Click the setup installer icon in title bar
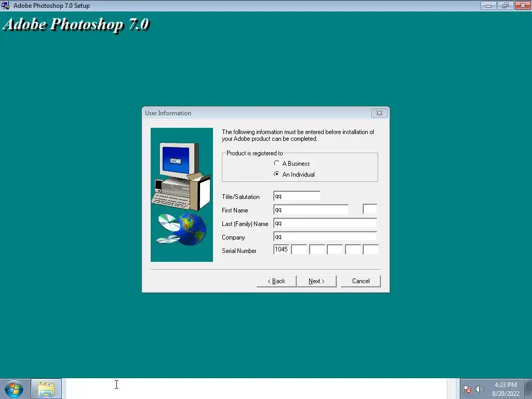532x399 pixels. (x=5, y=5)
